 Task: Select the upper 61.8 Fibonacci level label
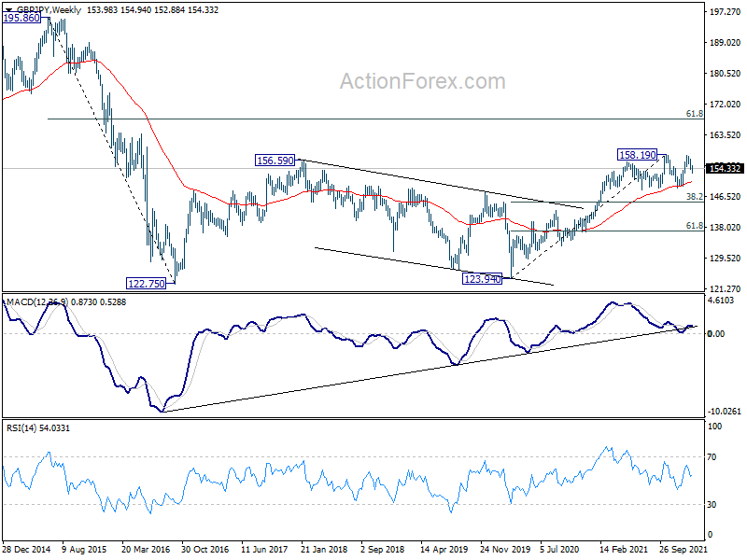tap(694, 113)
